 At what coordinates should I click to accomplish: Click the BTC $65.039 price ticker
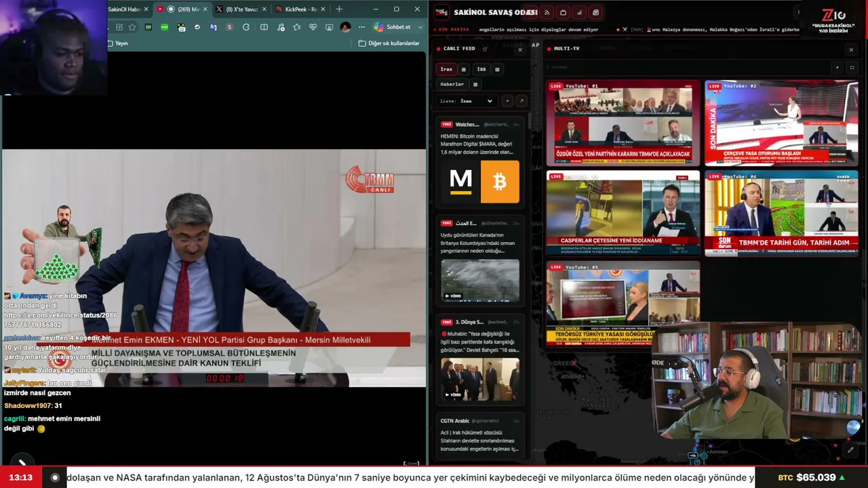click(x=811, y=477)
